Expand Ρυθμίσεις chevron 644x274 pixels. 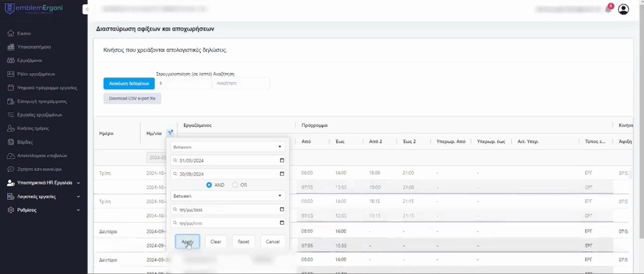(78, 210)
